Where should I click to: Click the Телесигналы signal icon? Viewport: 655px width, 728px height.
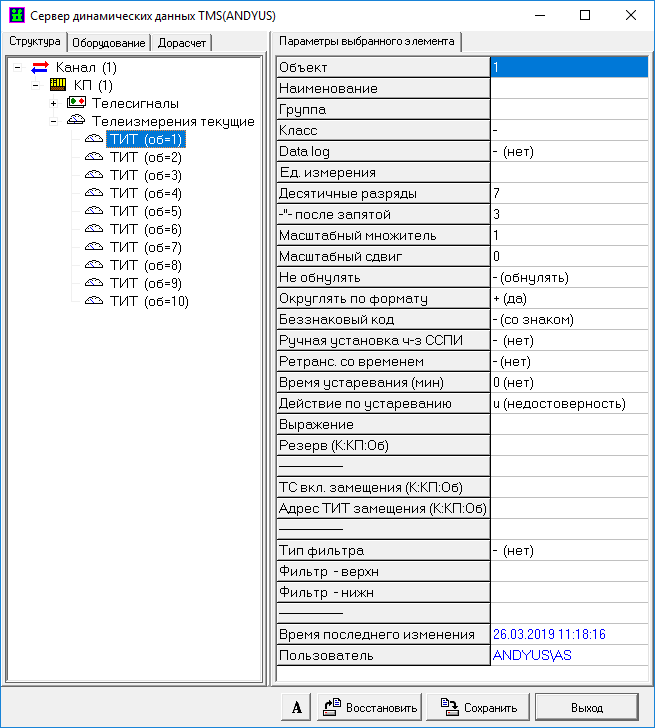pyautogui.click(x=76, y=103)
